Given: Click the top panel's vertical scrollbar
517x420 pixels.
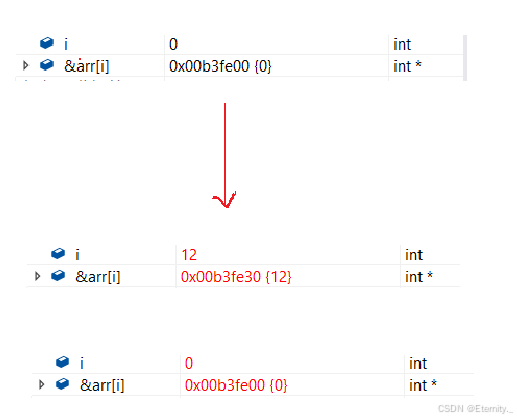Looking at the screenshot, I should 465,58.
